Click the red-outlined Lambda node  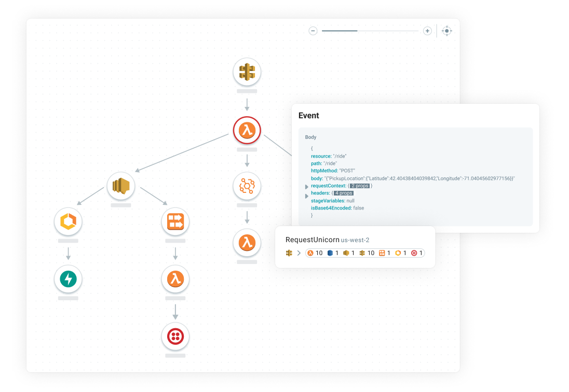(247, 130)
